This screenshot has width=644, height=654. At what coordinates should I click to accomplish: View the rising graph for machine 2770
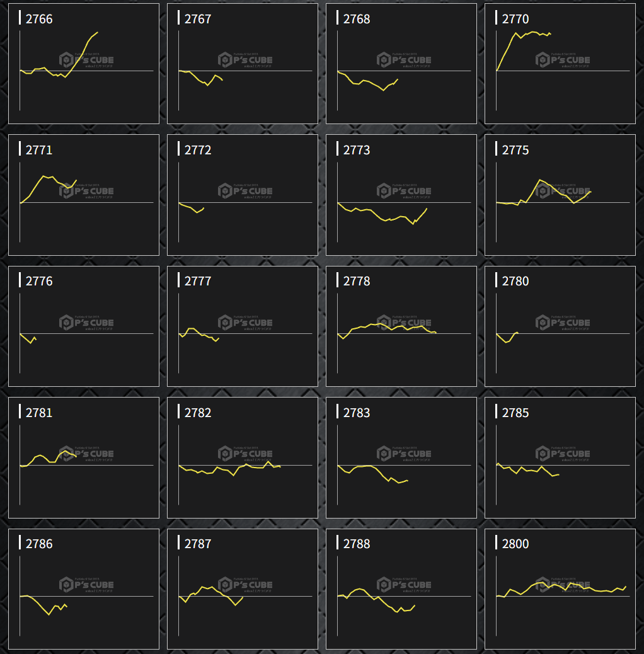560,64
